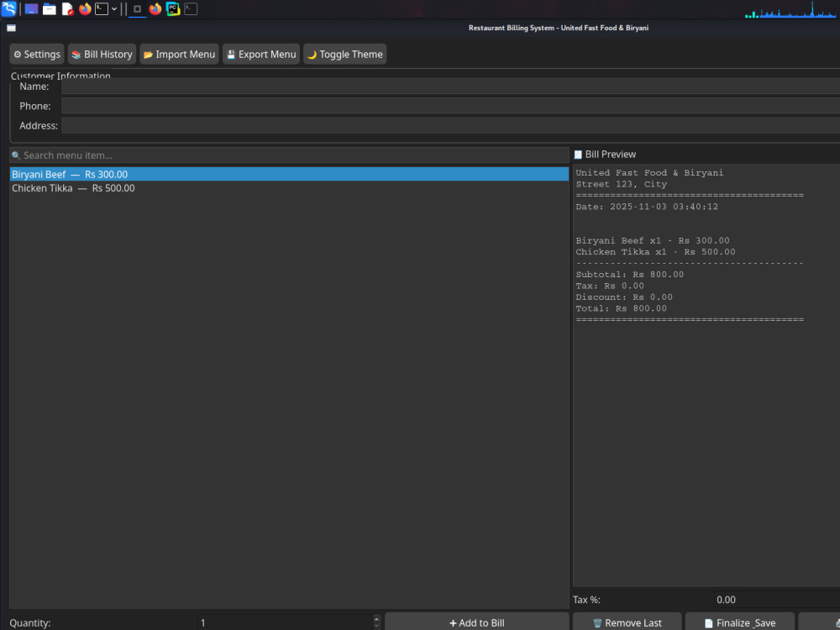Click the Import Menu button

point(180,54)
